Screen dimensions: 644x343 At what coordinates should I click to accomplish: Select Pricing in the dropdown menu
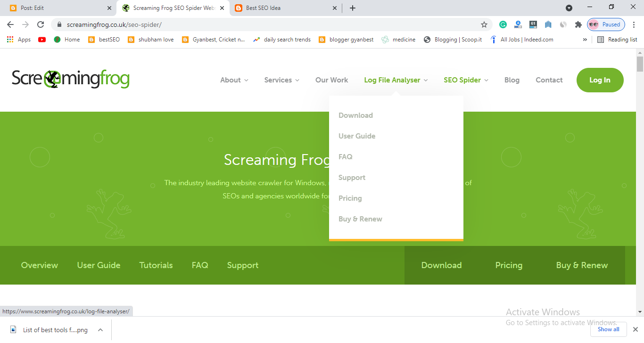350,198
